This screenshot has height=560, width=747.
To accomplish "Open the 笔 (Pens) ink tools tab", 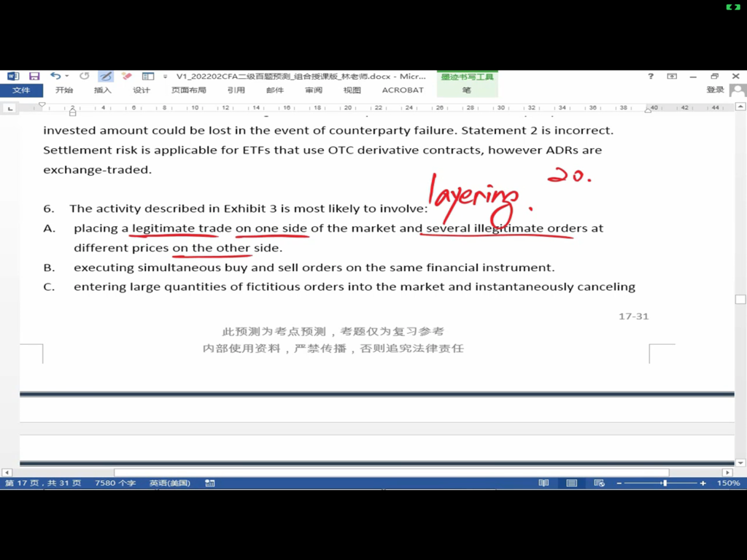I will point(467,90).
